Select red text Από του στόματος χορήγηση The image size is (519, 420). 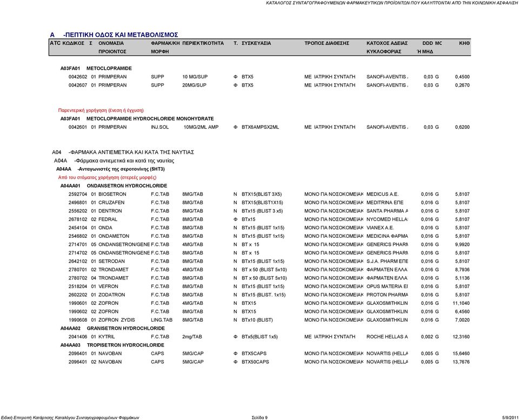tap(107, 177)
